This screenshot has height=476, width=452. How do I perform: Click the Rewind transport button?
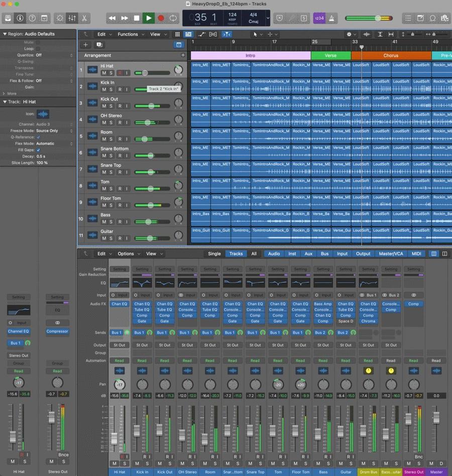coord(112,18)
